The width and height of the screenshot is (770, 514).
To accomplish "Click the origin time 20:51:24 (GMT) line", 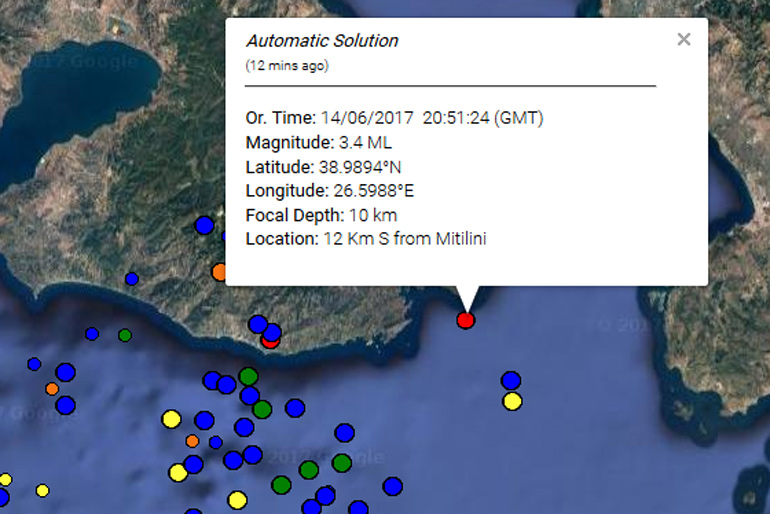I will pyautogui.click(x=394, y=118).
